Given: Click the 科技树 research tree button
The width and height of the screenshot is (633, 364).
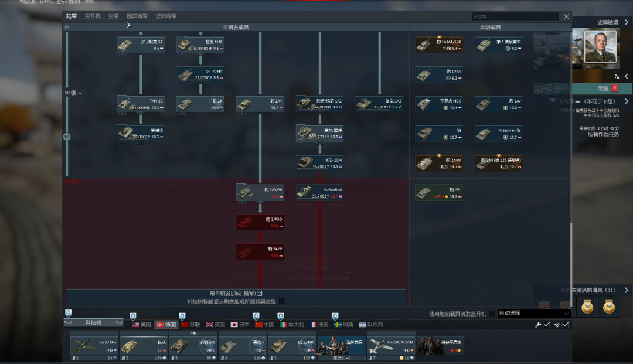Looking at the screenshot, I should [x=93, y=322].
